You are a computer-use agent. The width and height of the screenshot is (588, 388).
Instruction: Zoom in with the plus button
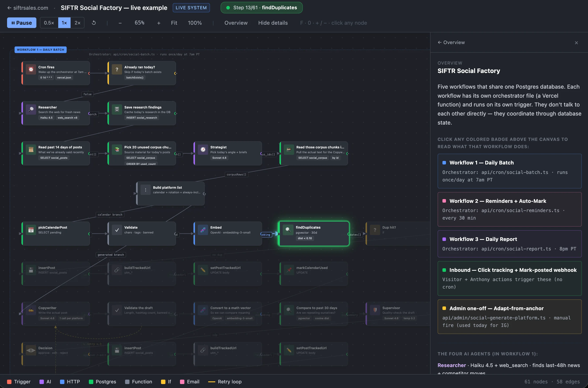[x=159, y=23]
